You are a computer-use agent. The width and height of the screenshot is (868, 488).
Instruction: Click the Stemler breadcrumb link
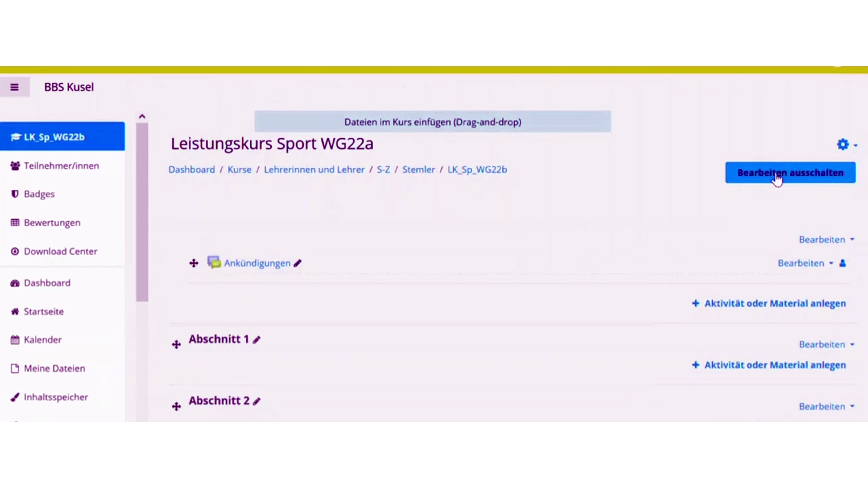(x=418, y=170)
